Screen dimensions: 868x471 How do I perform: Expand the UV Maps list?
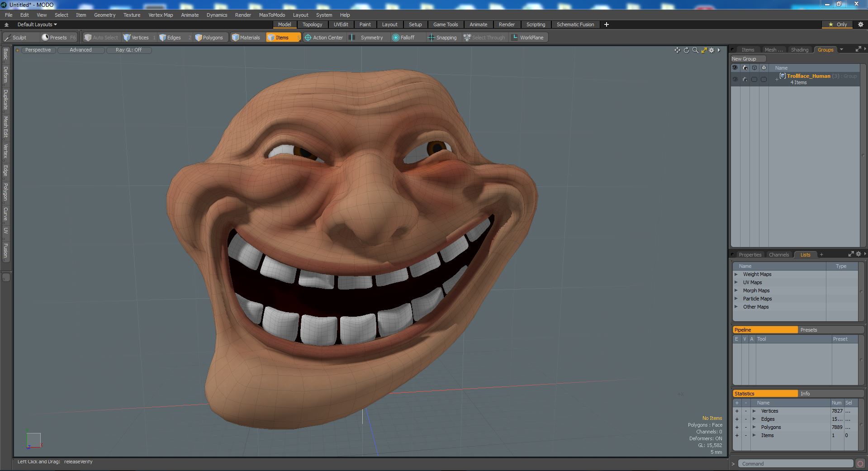point(736,282)
